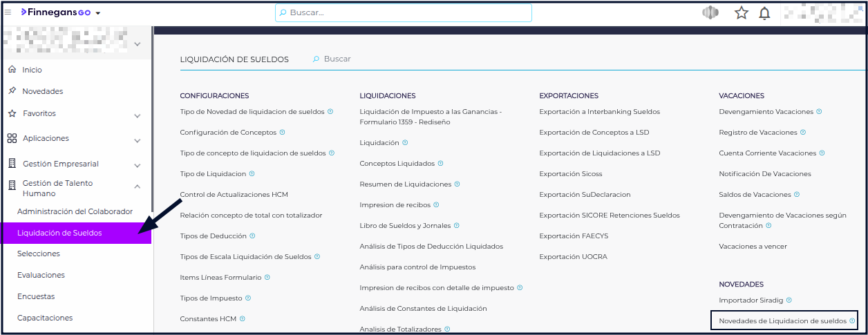Image resolution: width=868 pixels, height=335 pixels.
Task: Open notifications bell icon
Action: 764,13
